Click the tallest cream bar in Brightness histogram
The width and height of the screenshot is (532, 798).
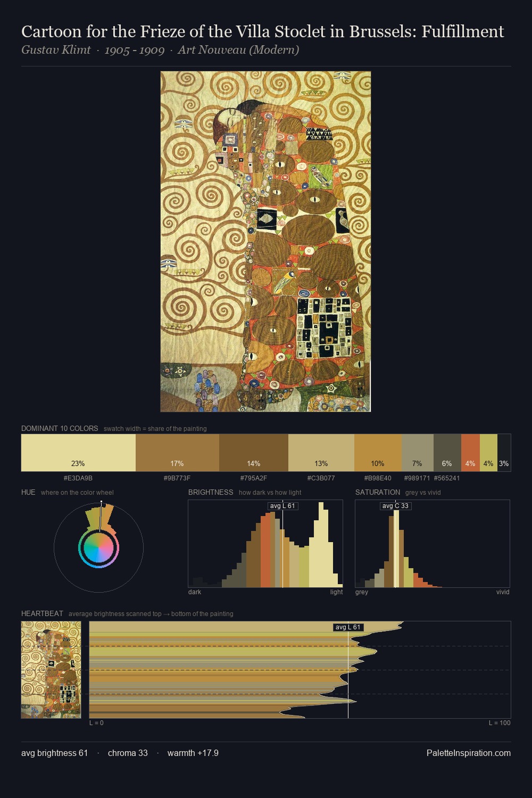[321, 545]
